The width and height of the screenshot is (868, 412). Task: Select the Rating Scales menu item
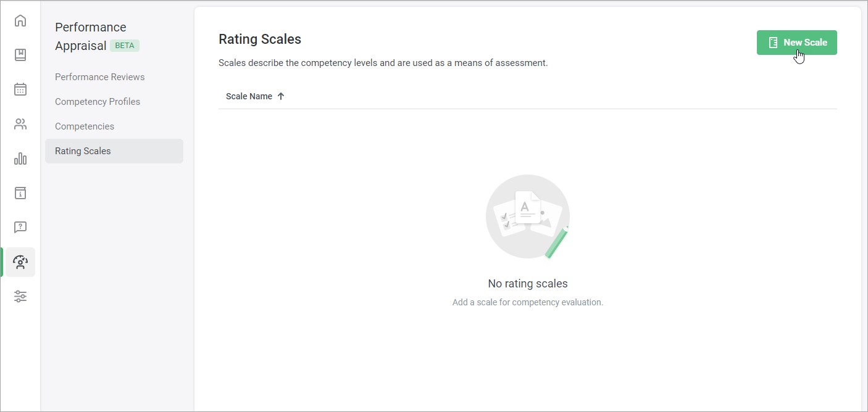coord(114,151)
